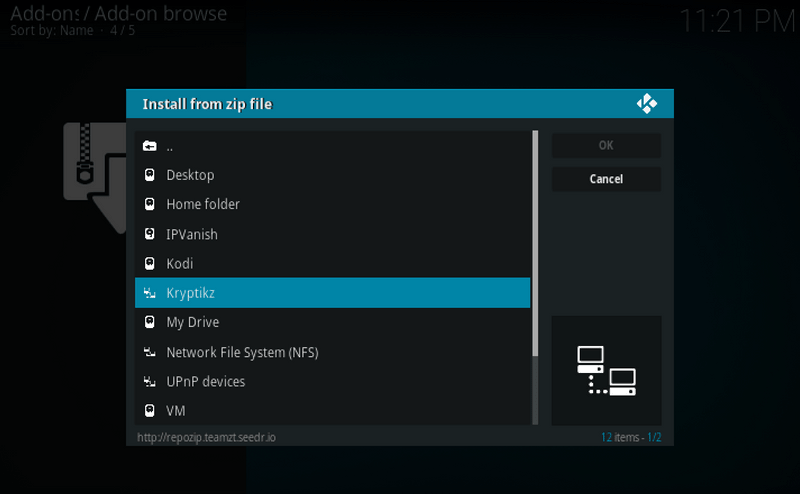The image size is (800, 494).
Task: Select UPnP devices entry
Action: coord(332,381)
